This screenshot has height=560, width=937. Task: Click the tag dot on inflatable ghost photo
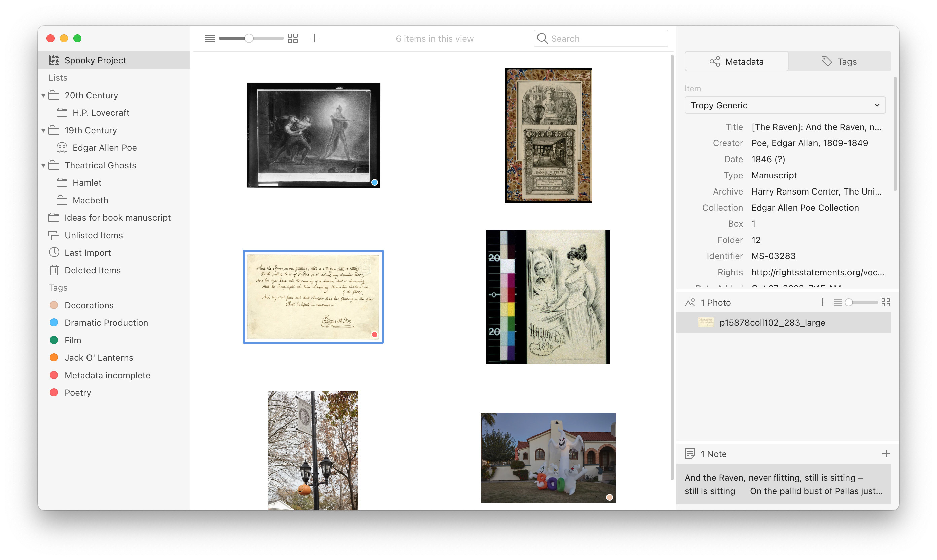click(609, 497)
